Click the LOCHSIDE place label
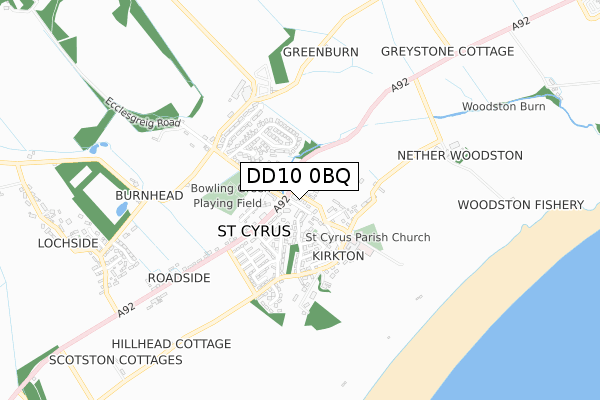This screenshot has width=600, height=400. pyautogui.click(x=68, y=243)
